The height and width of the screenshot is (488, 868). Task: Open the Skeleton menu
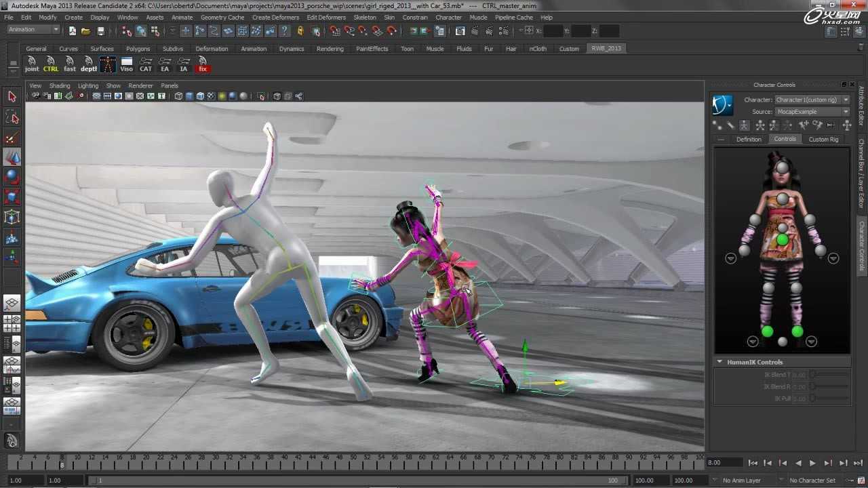[x=364, y=17]
